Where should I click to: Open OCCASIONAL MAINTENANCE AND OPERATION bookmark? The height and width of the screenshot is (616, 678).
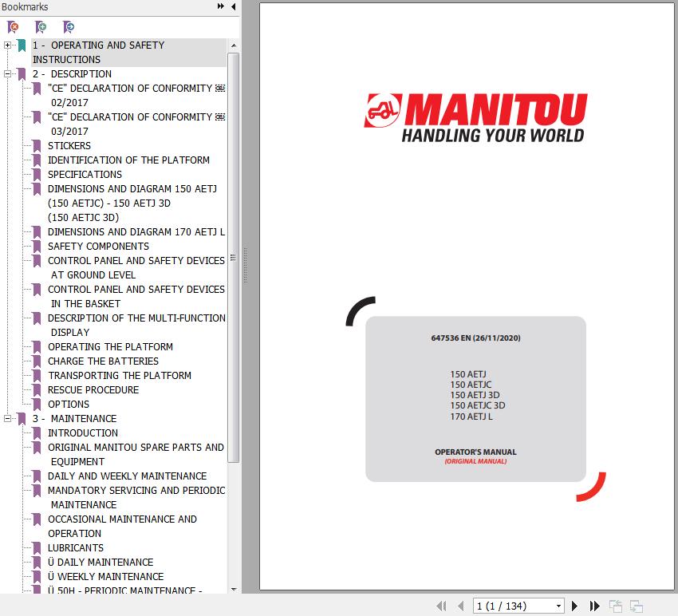click(122, 527)
